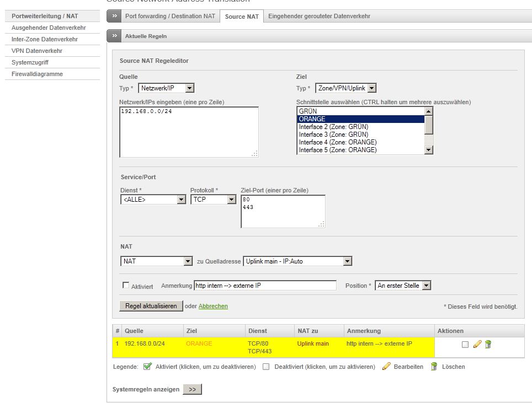Toggle the rule 1 enabled checkbox in Aktionen
The height and width of the screenshot is (403, 532).
(x=465, y=344)
